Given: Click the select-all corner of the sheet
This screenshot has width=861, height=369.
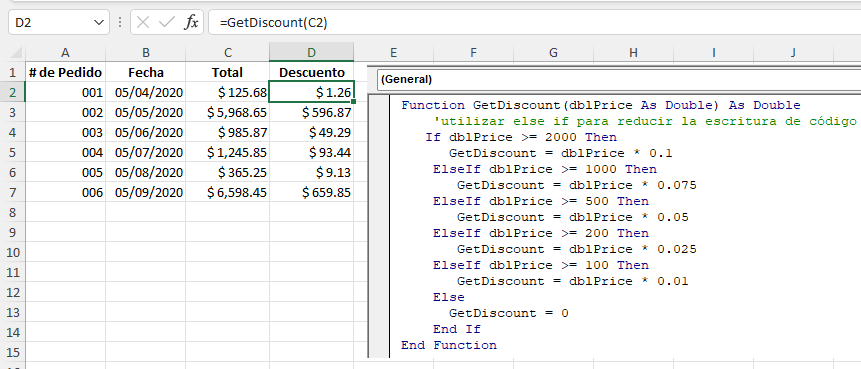Looking at the screenshot, I should coord(16,53).
